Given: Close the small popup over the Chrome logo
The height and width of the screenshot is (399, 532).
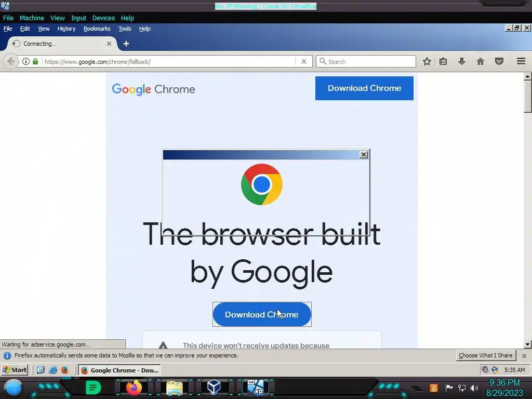Looking at the screenshot, I should (x=363, y=155).
